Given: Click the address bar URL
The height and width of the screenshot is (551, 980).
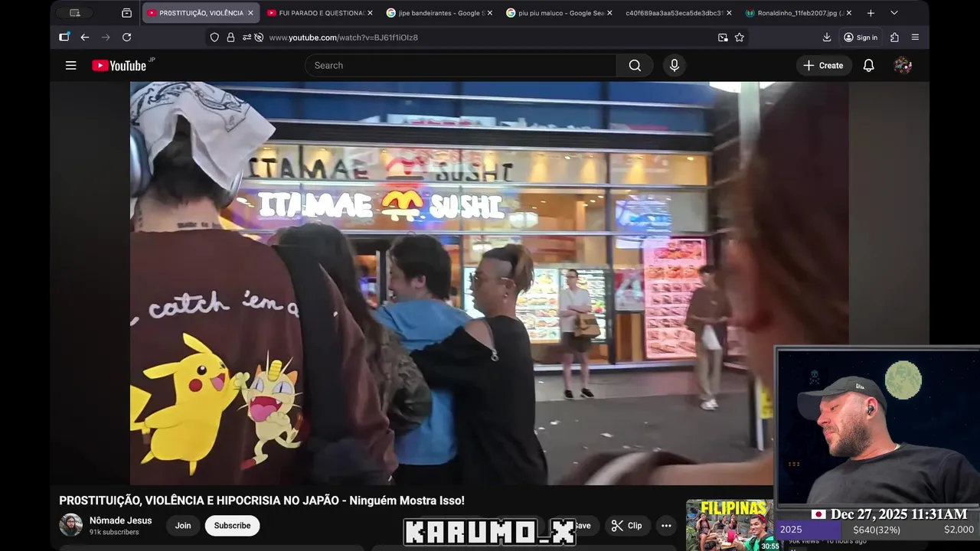Looking at the screenshot, I should [x=343, y=37].
